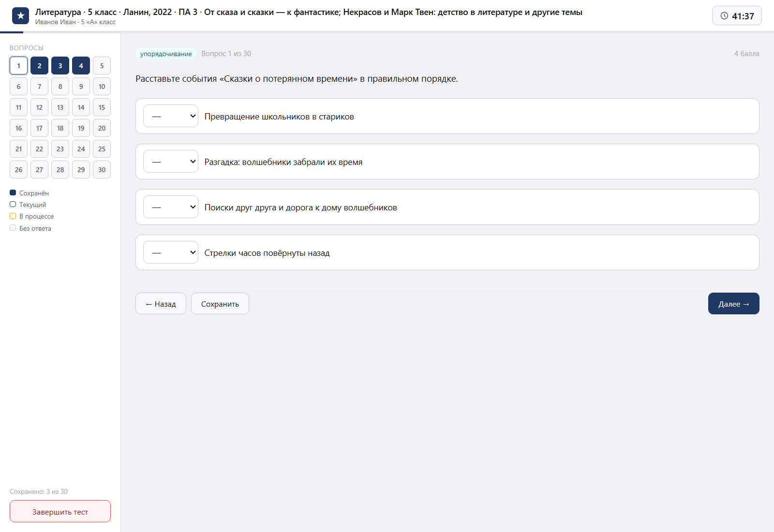Viewport: 774px width, 532px height.
Task: Jump to saved question 4
Action: [81, 66]
